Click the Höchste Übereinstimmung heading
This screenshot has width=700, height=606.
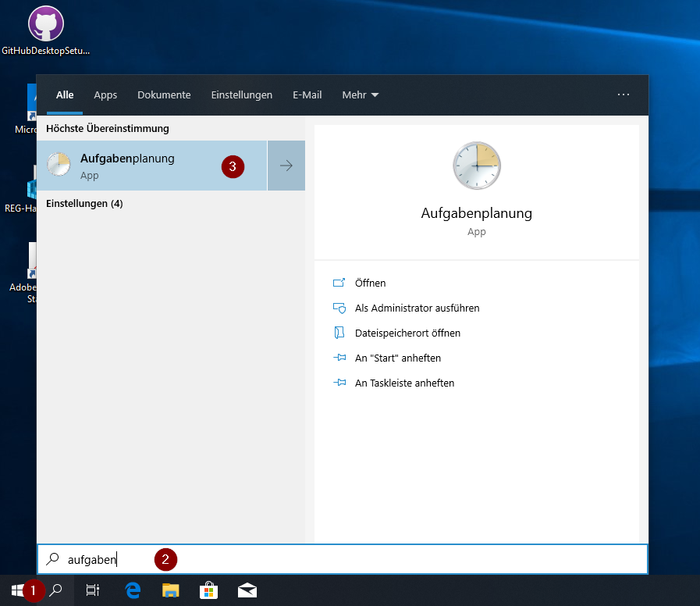108,129
